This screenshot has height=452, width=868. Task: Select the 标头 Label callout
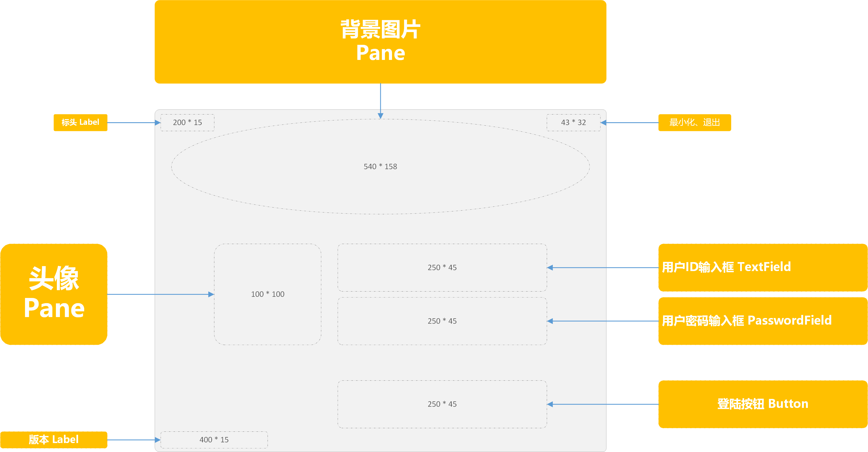(80, 122)
